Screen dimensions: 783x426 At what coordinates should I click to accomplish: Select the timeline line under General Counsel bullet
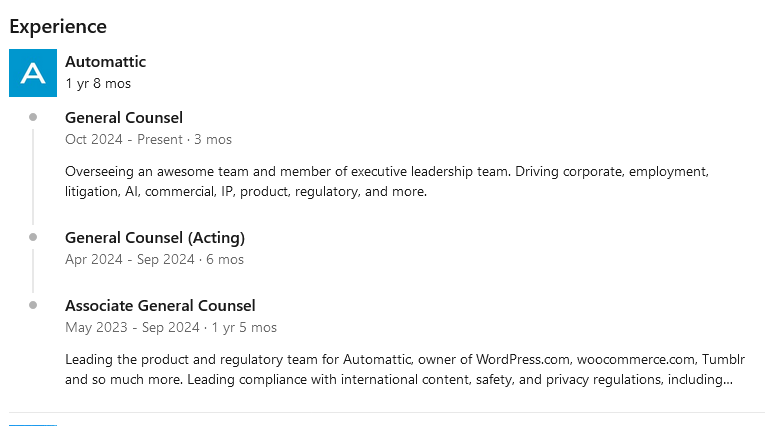click(33, 177)
